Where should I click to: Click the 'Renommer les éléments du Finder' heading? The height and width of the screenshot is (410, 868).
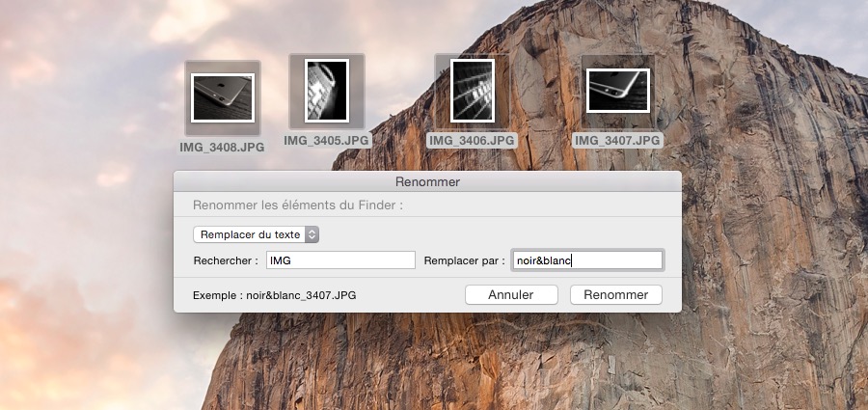point(298,205)
